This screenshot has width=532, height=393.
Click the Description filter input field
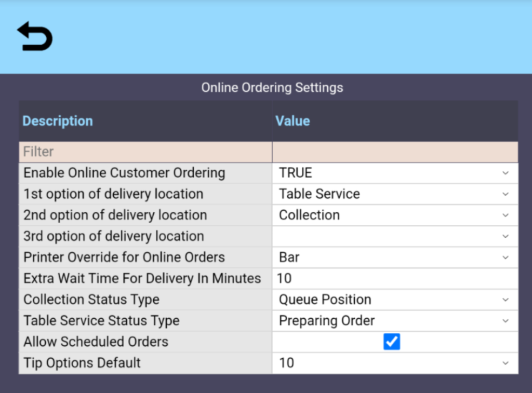145,152
